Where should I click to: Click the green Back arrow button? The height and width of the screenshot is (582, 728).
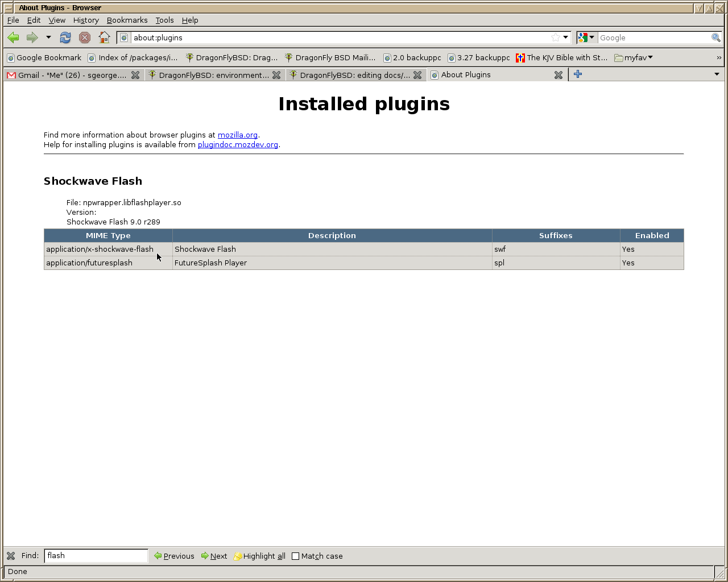point(14,38)
